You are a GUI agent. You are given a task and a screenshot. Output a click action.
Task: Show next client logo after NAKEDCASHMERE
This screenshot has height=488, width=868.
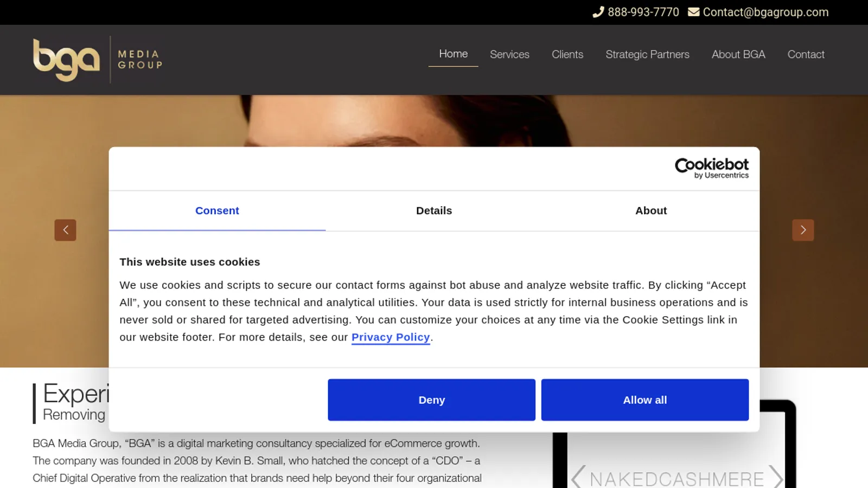(776, 477)
